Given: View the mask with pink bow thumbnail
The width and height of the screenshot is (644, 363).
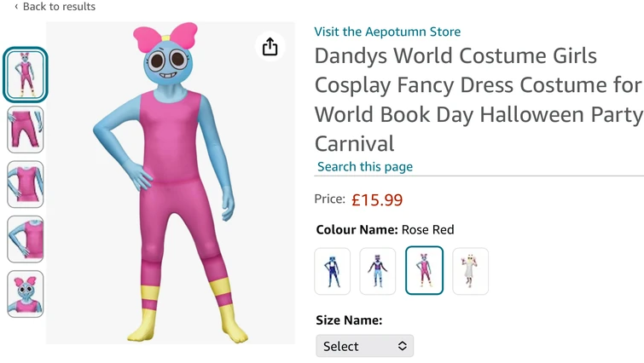Looking at the screenshot, I should (x=26, y=294).
